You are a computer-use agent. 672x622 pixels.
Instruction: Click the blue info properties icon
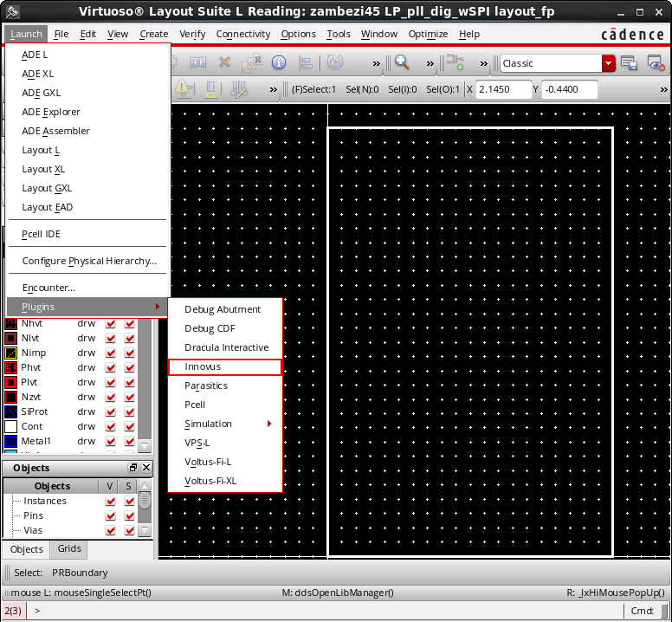pos(279,63)
